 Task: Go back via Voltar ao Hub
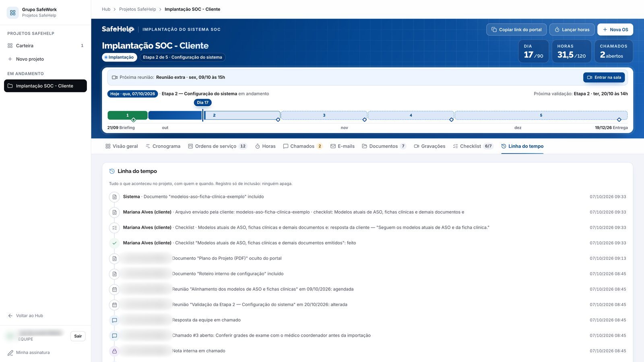point(25,316)
